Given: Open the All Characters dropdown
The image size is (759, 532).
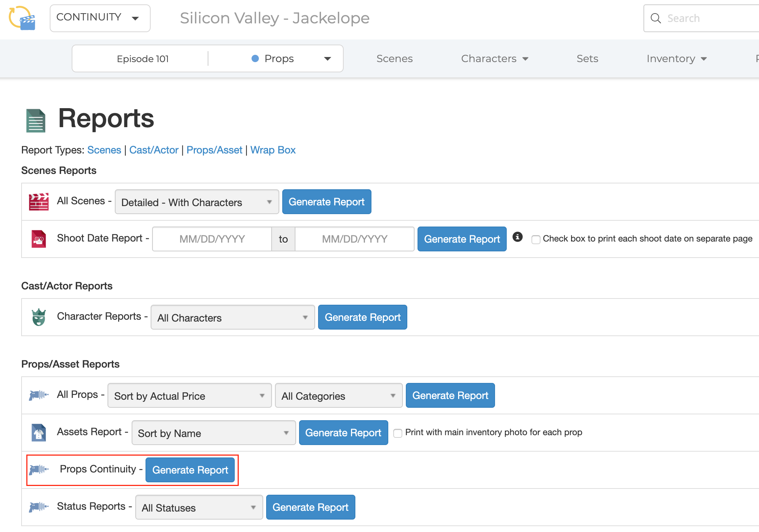Looking at the screenshot, I should [x=233, y=317].
